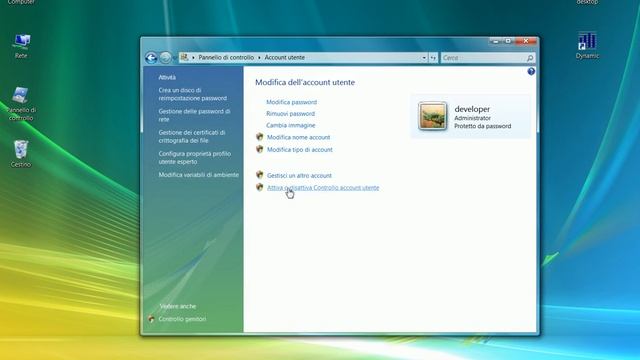
Task: Expand arrow after Pannello di controllo breadcrumb
Action: click(x=259, y=58)
